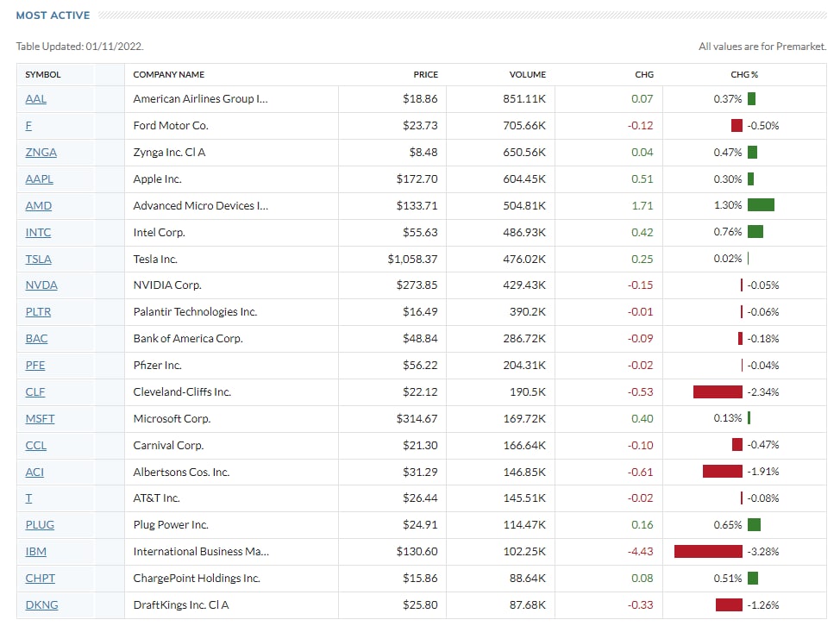
Task: Click Palantir Technologies Inc. company name
Action: (195, 312)
